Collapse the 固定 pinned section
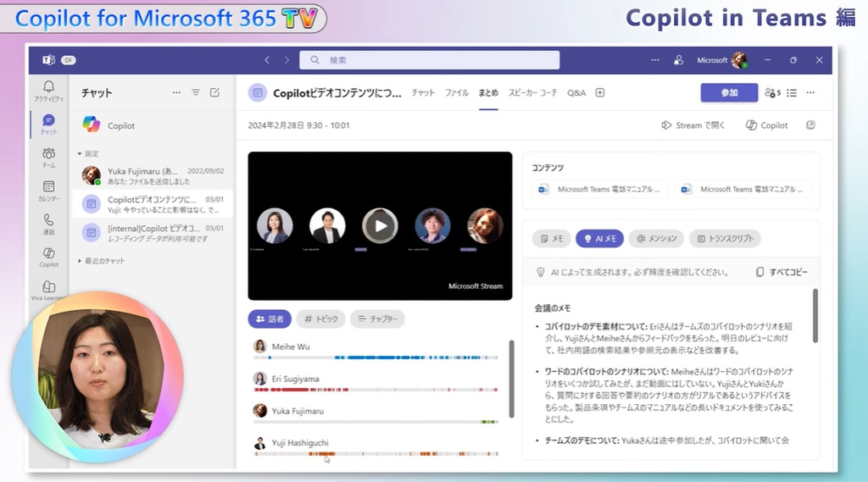The height and width of the screenshot is (482, 868). [x=88, y=153]
